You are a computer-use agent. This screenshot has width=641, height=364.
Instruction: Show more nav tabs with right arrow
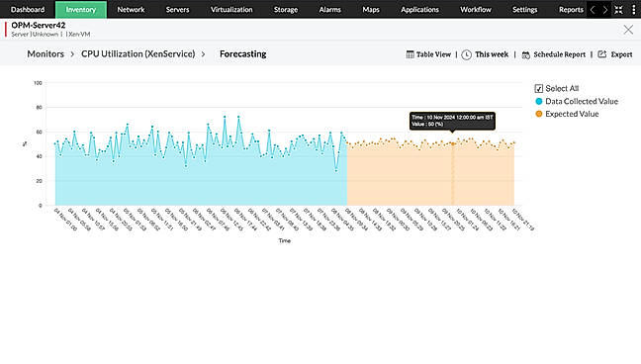(605, 10)
